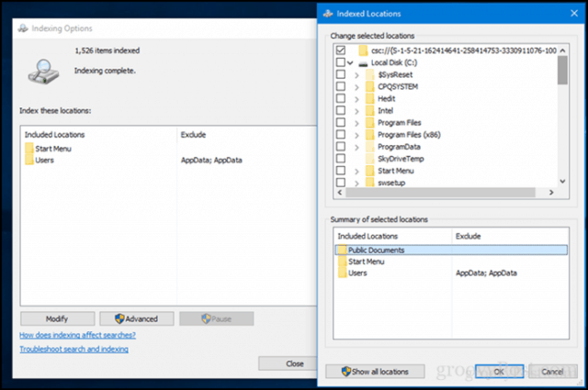Open 'Troubleshoot search and indexing' link
588x390 pixels.
point(73,349)
